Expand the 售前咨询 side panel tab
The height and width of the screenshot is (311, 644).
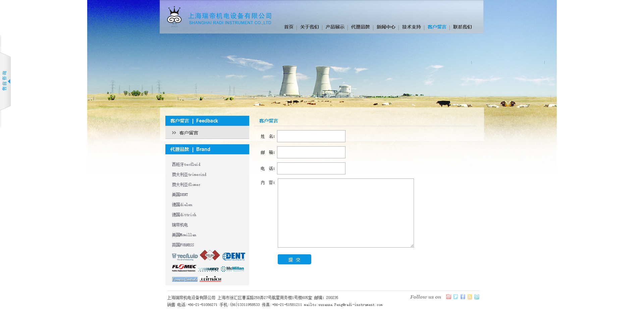[x=5, y=81]
